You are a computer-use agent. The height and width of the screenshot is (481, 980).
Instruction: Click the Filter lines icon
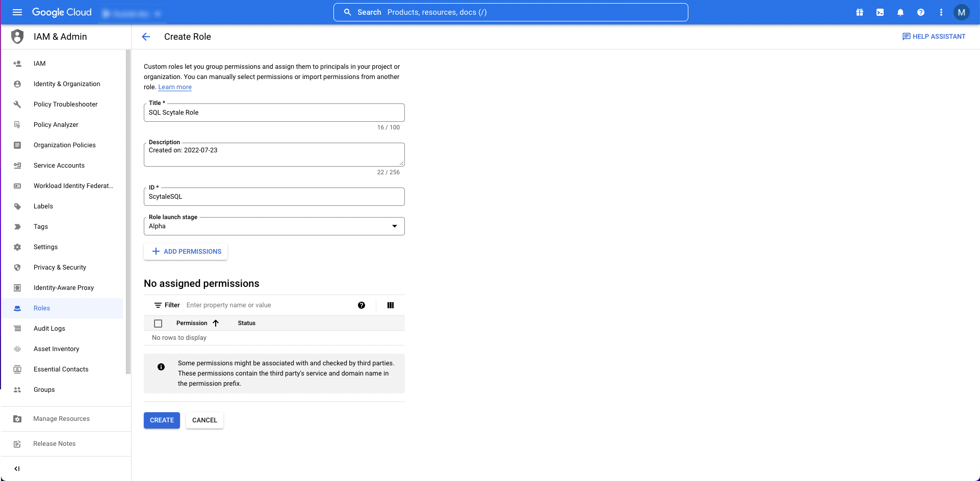158,305
